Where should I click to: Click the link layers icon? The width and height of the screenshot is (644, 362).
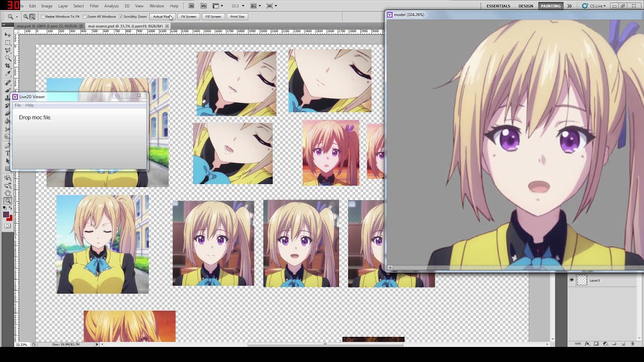point(579,344)
